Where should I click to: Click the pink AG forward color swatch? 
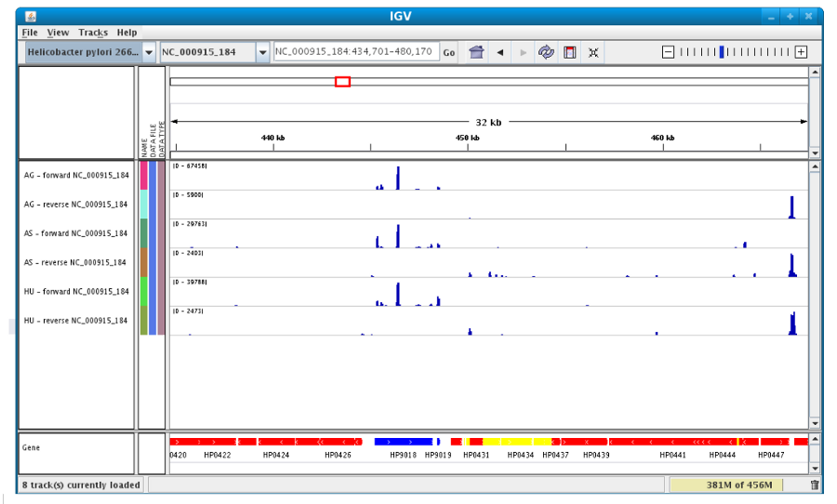(x=143, y=175)
